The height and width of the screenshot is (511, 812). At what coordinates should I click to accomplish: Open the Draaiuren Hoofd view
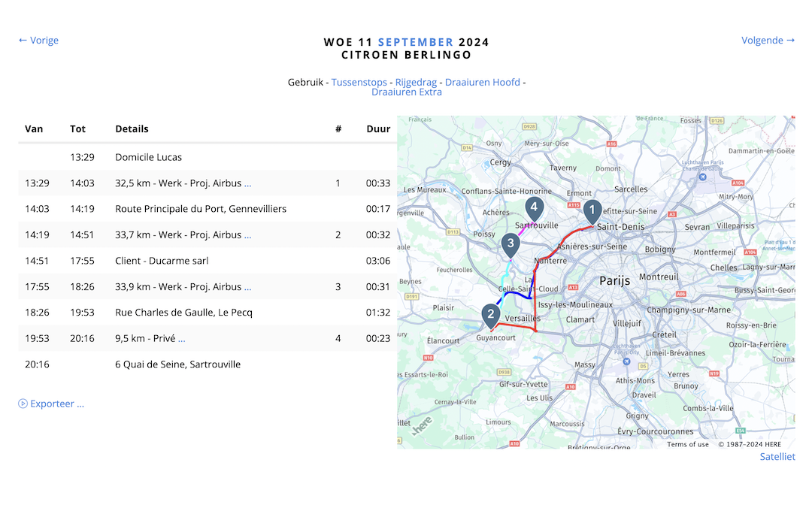point(483,83)
